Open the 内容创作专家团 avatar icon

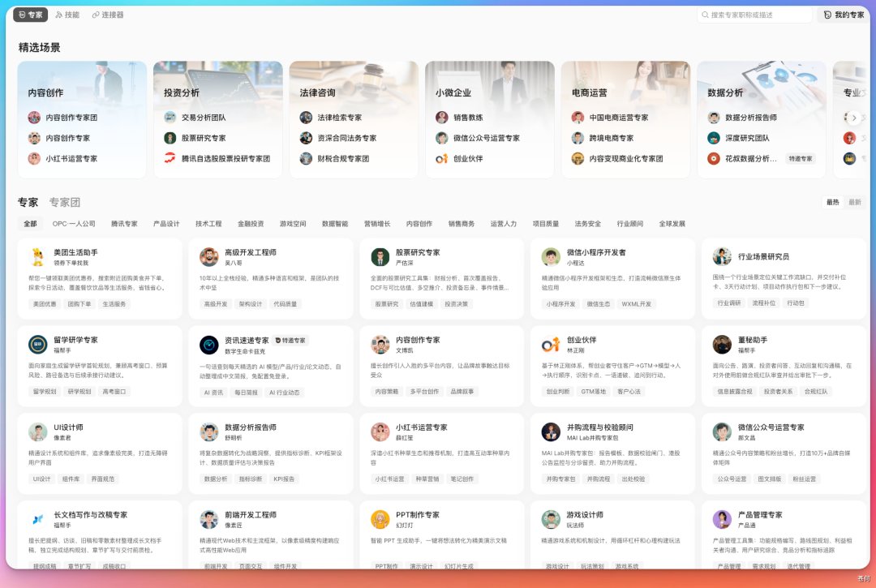34,118
